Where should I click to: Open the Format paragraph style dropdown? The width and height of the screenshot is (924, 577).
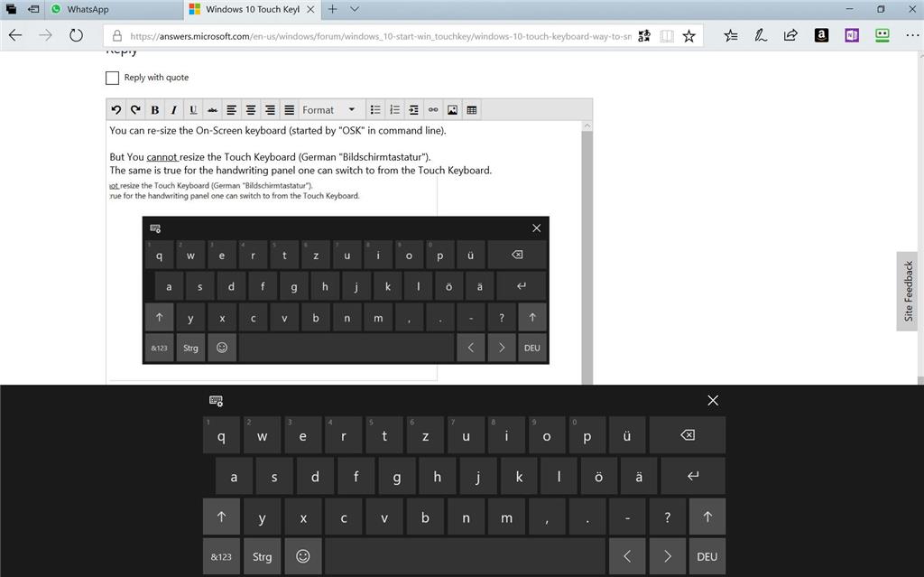[x=328, y=109]
